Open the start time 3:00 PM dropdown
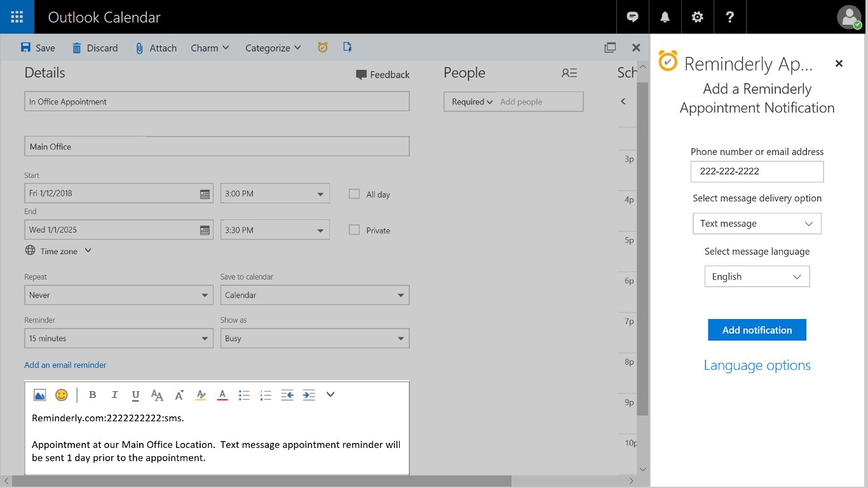Screen dimensions: 868x488 (x=275, y=194)
